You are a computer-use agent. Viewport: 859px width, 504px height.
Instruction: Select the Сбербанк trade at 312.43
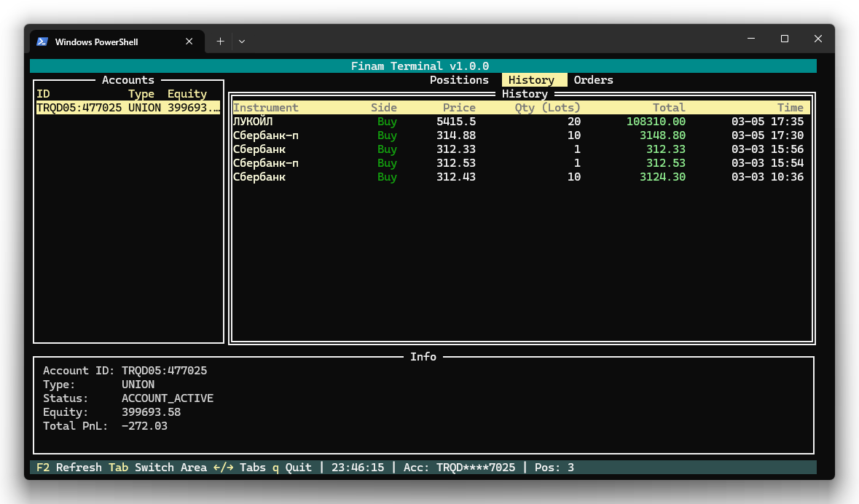click(x=259, y=177)
